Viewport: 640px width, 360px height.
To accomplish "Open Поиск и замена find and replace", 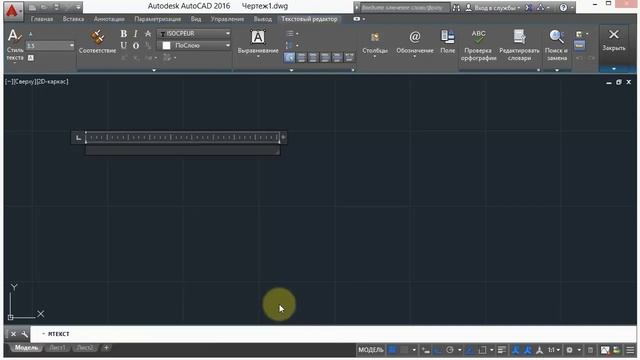I will [557, 45].
